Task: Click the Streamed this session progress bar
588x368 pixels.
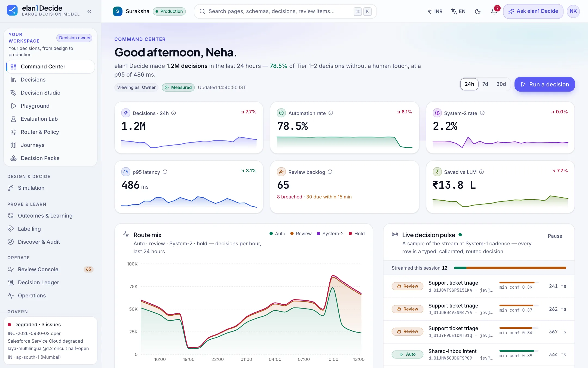Action: [510, 268]
